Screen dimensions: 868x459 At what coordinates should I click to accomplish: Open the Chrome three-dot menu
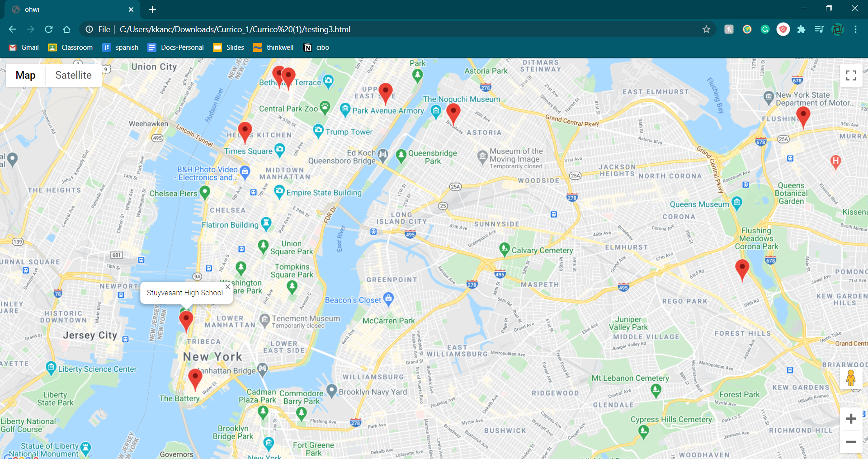tap(855, 29)
